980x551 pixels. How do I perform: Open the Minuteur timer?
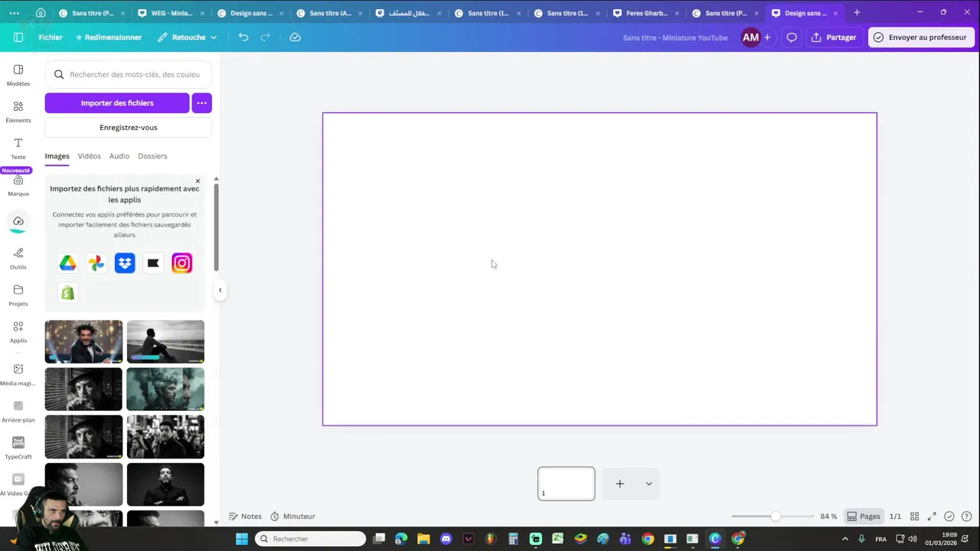292,517
